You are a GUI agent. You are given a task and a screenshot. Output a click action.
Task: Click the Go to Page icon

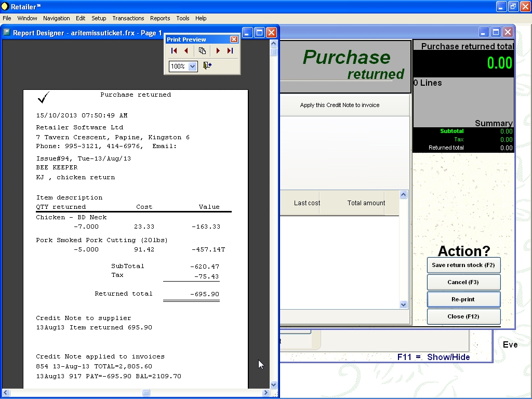(202, 51)
